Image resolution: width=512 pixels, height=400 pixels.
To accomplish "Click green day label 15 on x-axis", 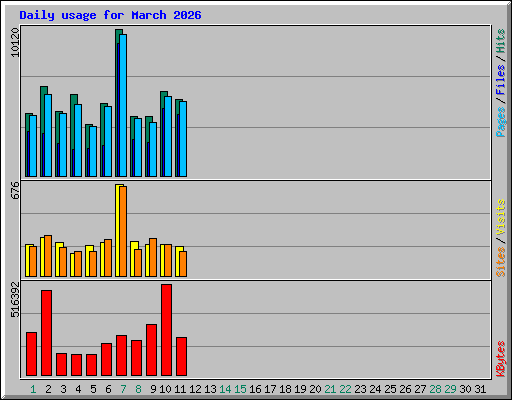I will pyautogui.click(x=240, y=389).
